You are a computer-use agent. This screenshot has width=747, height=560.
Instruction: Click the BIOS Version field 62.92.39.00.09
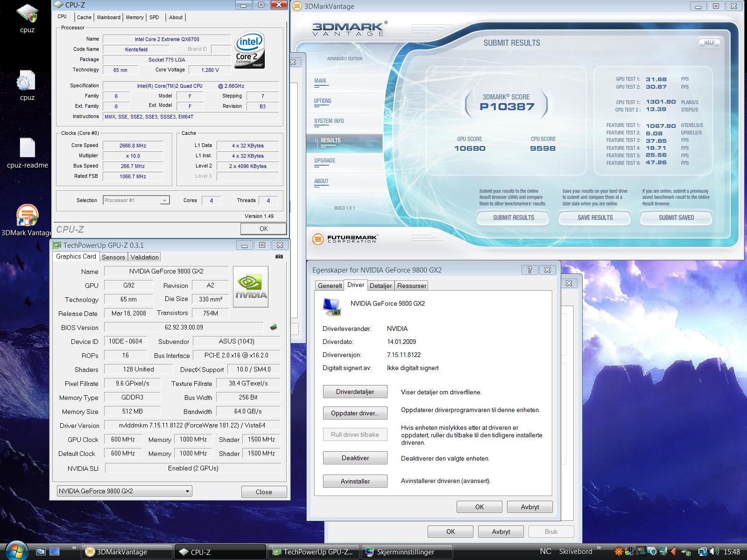pos(183,328)
